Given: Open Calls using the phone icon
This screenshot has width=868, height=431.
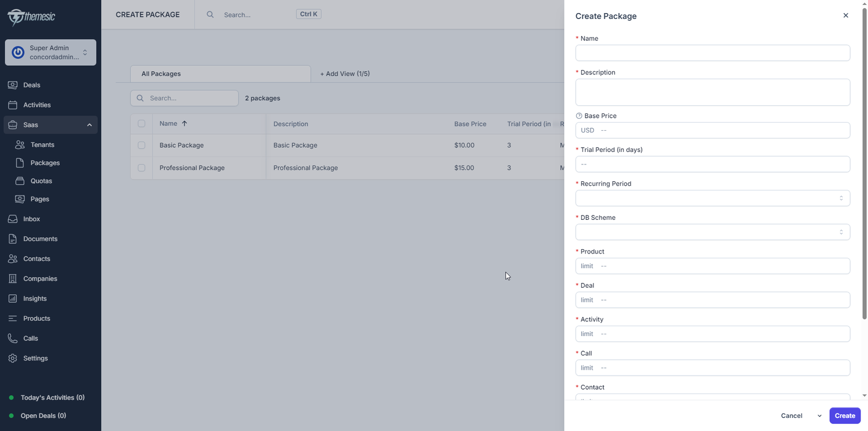Looking at the screenshot, I should point(12,338).
